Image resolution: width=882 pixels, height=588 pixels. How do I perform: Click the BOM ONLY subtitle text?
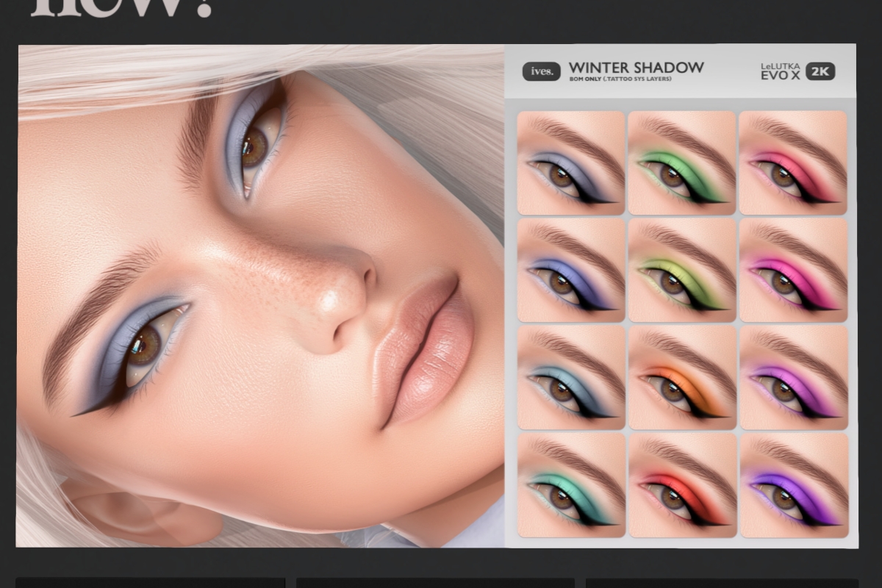point(620,79)
